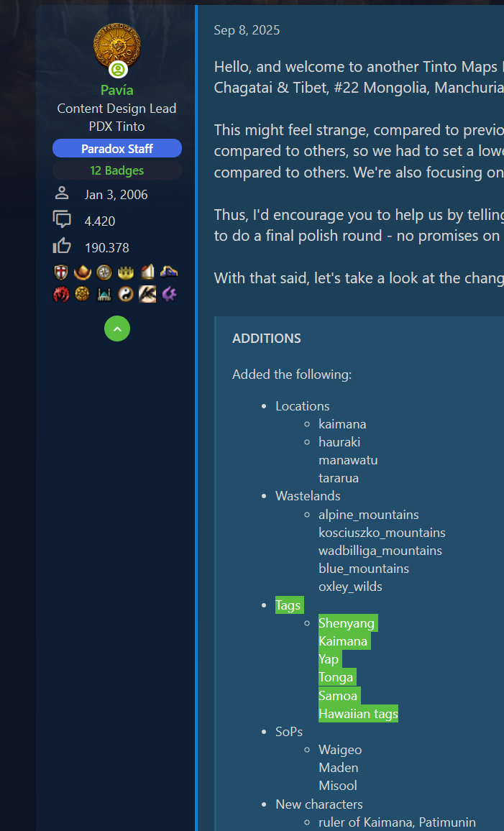Click the highlighted Shenyang tag

tap(348, 623)
